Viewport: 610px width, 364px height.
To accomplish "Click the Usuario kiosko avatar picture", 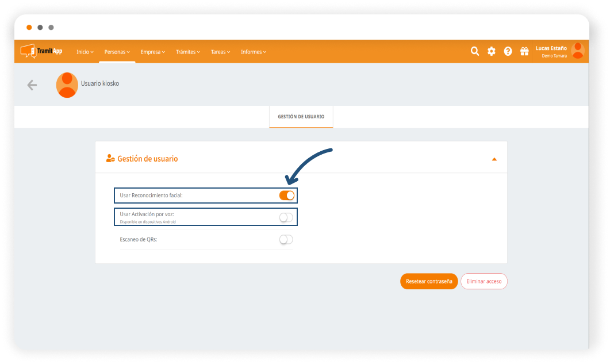I will coord(67,85).
